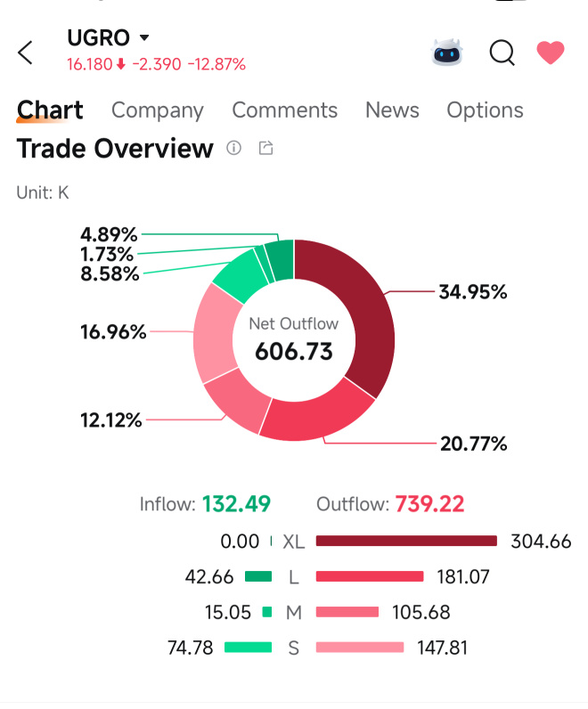The height and width of the screenshot is (709, 588).
Task: Expand the UGRO ticker dropdown arrow
Action: [x=144, y=37]
